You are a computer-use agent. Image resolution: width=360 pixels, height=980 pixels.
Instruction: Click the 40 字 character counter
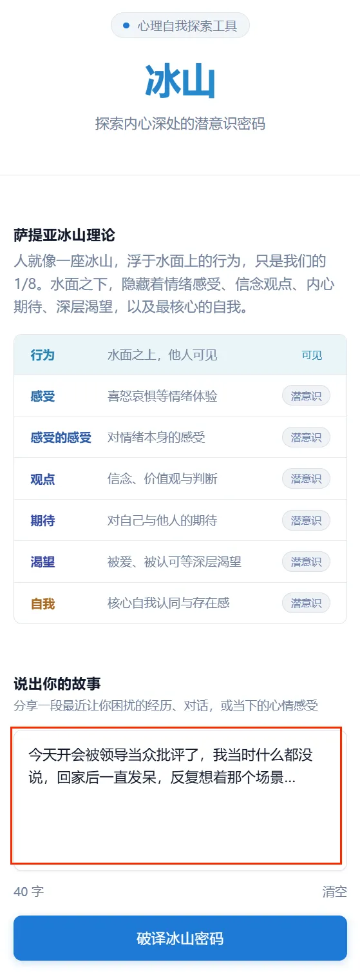[29, 892]
